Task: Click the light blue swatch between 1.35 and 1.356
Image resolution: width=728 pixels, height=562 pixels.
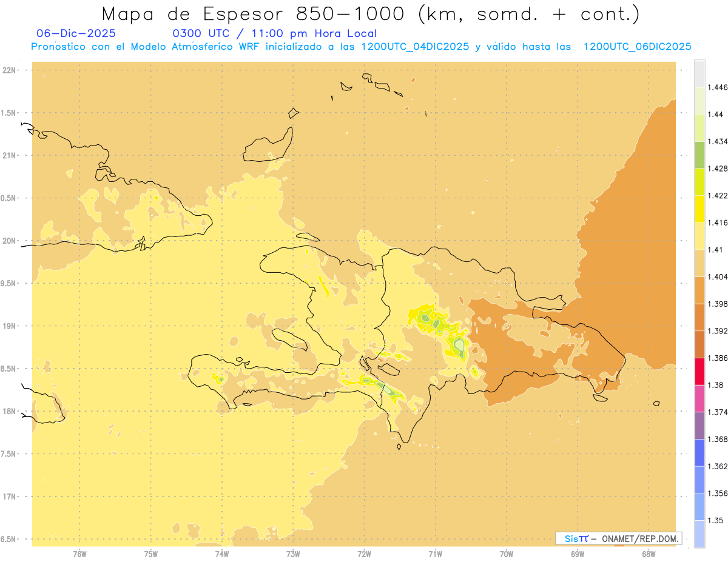Action: click(x=699, y=507)
